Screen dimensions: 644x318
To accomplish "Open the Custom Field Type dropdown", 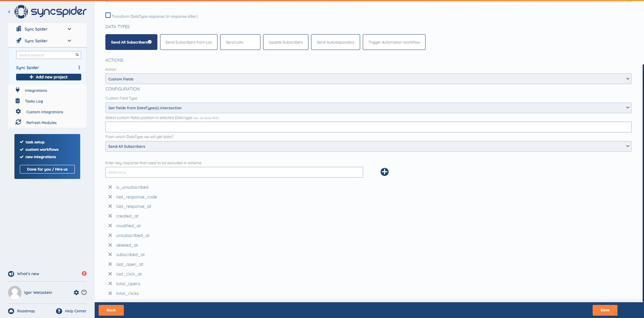I will (x=368, y=108).
